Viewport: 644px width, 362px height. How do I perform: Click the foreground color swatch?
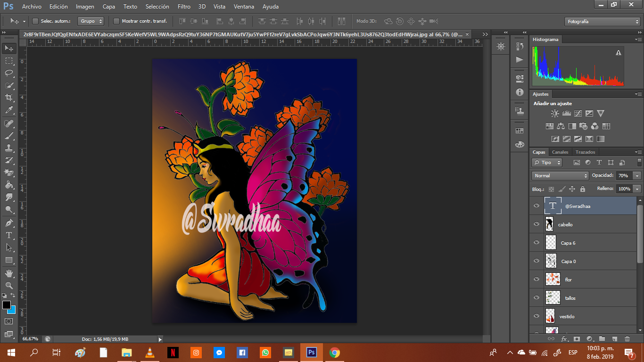point(6,305)
